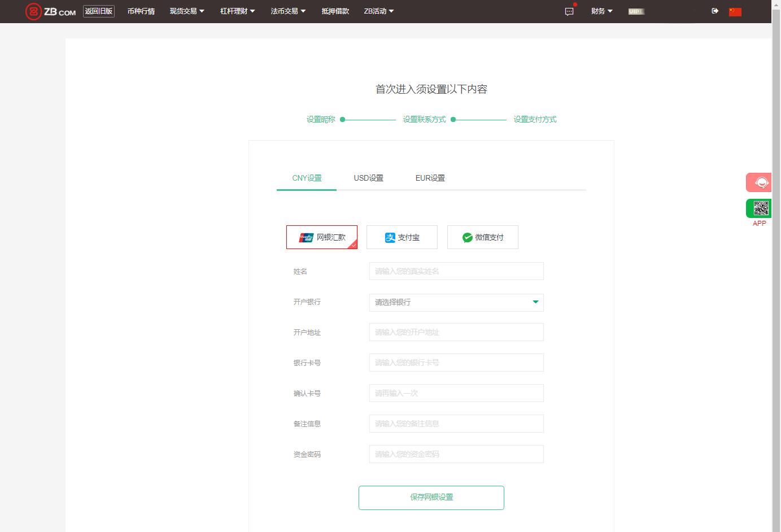The height and width of the screenshot is (532, 781).
Task: Click the 设置支付方式 step
Action: 535,119
